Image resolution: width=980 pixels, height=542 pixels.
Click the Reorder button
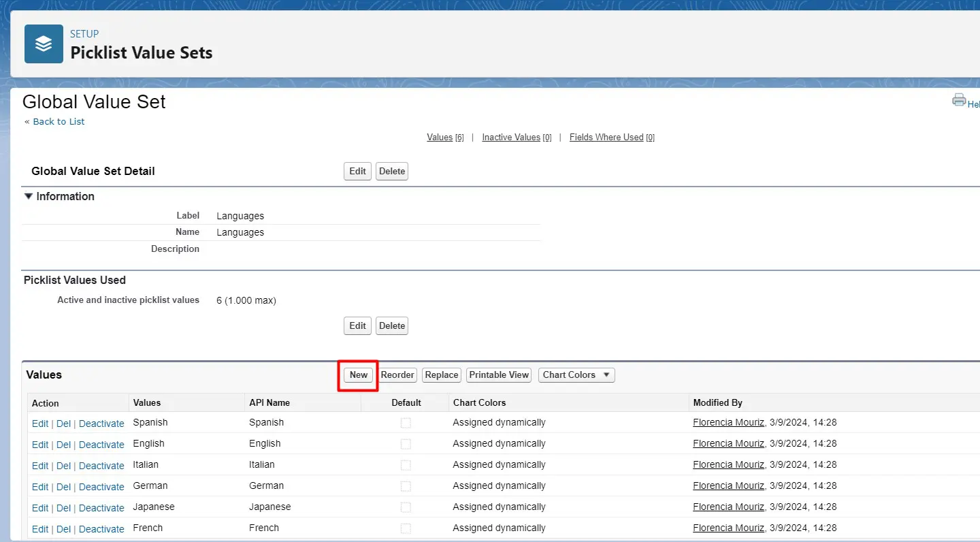(x=397, y=375)
